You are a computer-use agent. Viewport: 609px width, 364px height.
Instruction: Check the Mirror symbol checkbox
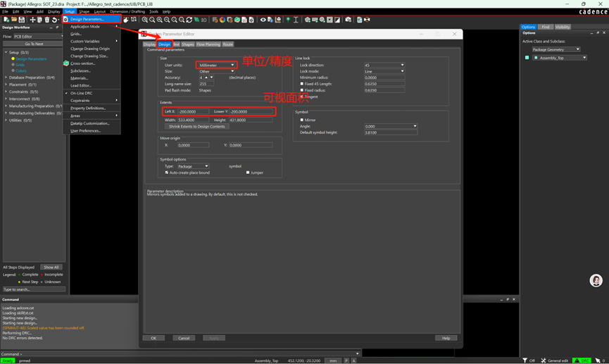tap(302, 120)
